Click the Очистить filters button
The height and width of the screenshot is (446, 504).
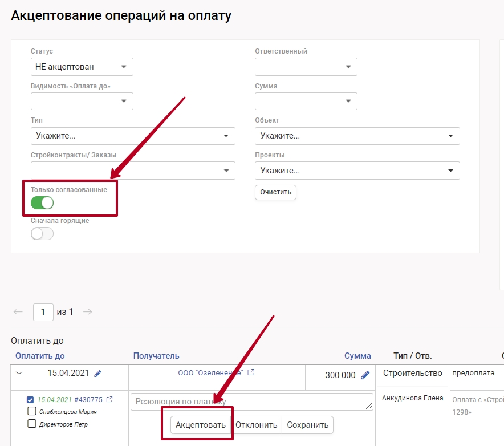coord(275,192)
